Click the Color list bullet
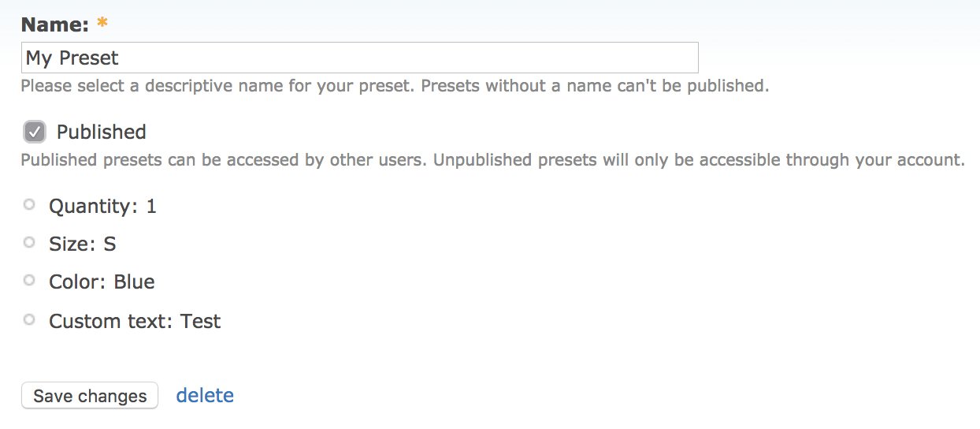The image size is (980, 429). coord(29,281)
